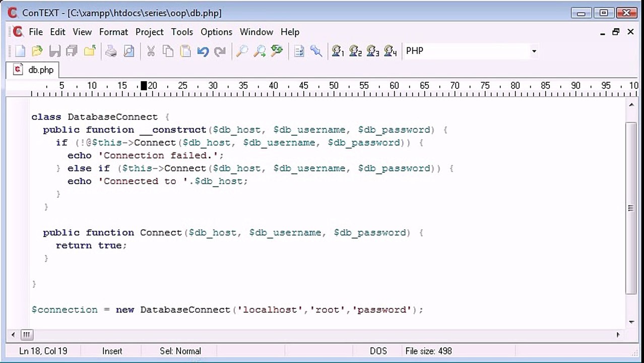Click the 'DOS' status bar entry

[378, 351]
